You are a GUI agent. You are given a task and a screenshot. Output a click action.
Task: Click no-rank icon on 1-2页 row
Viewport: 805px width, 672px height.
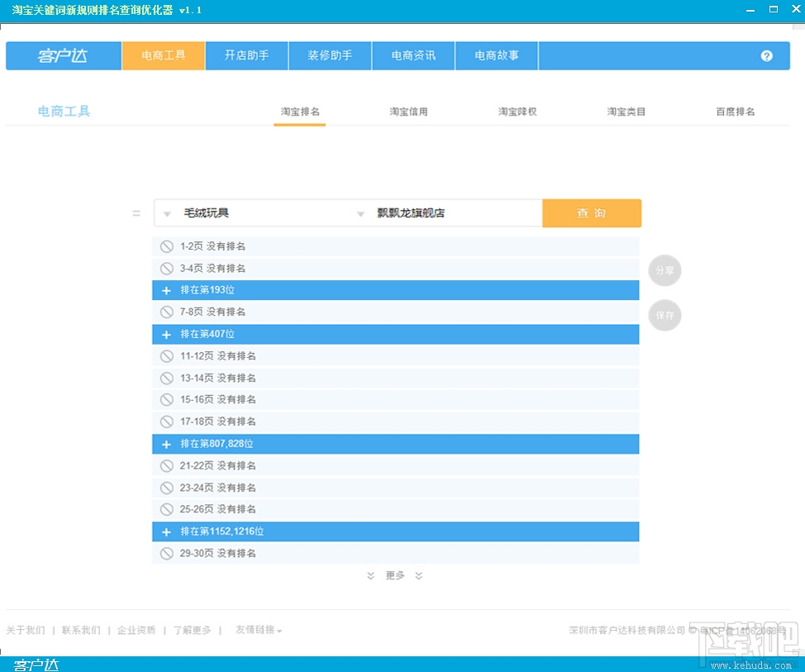tap(166, 246)
